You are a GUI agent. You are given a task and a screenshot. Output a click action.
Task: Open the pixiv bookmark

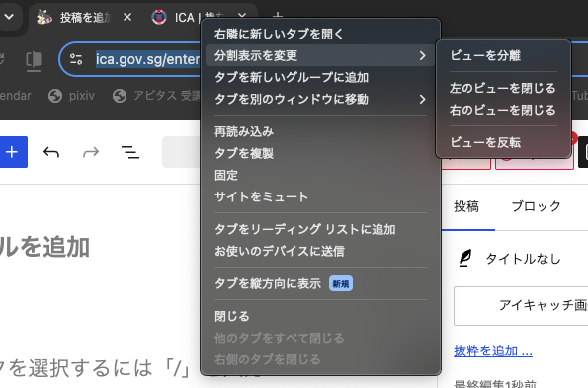click(x=71, y=96)
